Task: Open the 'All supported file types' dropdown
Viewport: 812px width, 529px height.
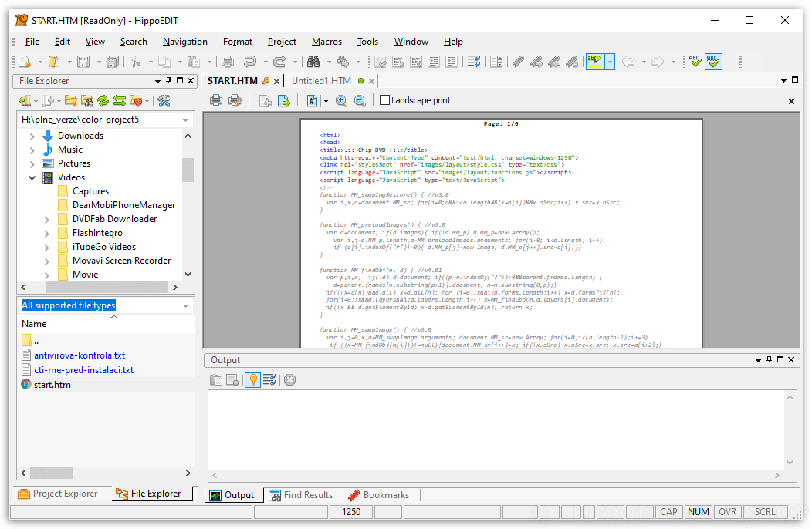Action: (x=184, y=305)
